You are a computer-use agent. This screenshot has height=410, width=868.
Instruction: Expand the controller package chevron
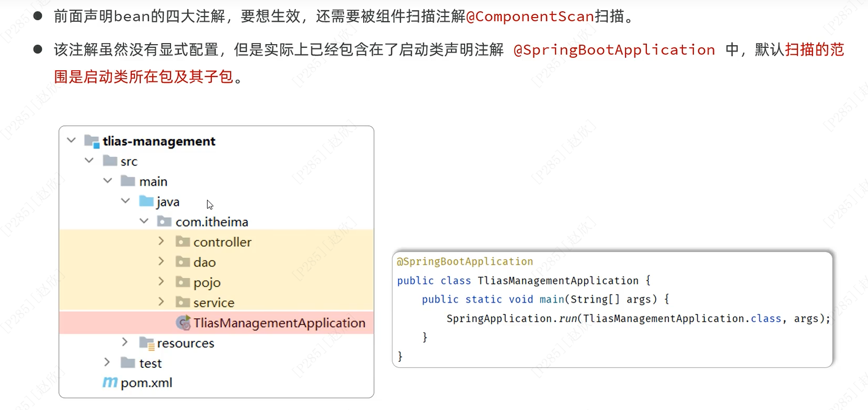(161, 241)
